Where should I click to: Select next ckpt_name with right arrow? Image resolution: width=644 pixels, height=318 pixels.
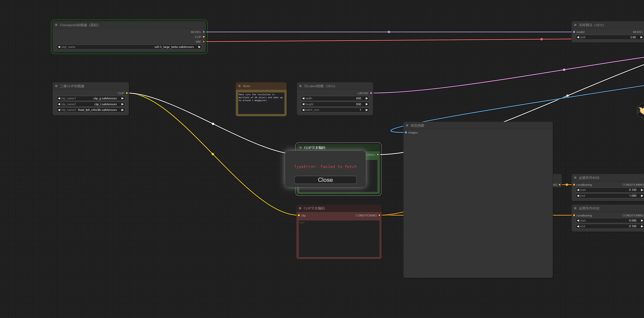coord(200,47)
